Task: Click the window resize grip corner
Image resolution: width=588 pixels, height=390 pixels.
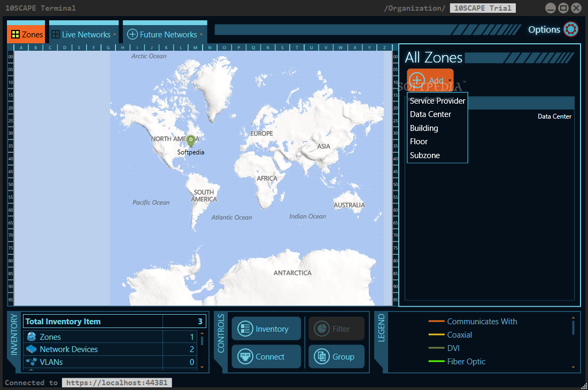Action: point(584,386)
